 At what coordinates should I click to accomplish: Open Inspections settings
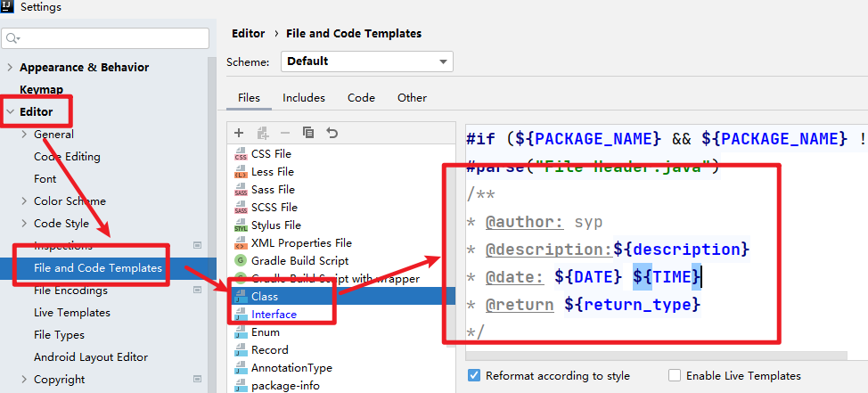[63, 245]
